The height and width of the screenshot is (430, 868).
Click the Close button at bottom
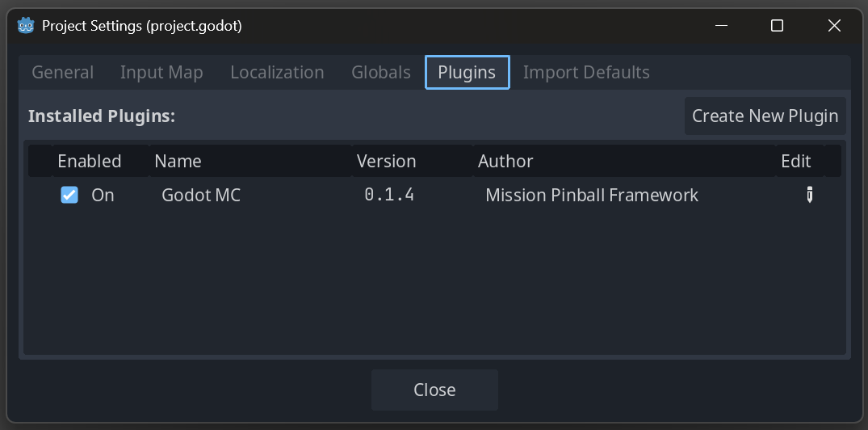click(x=434, y=390)
